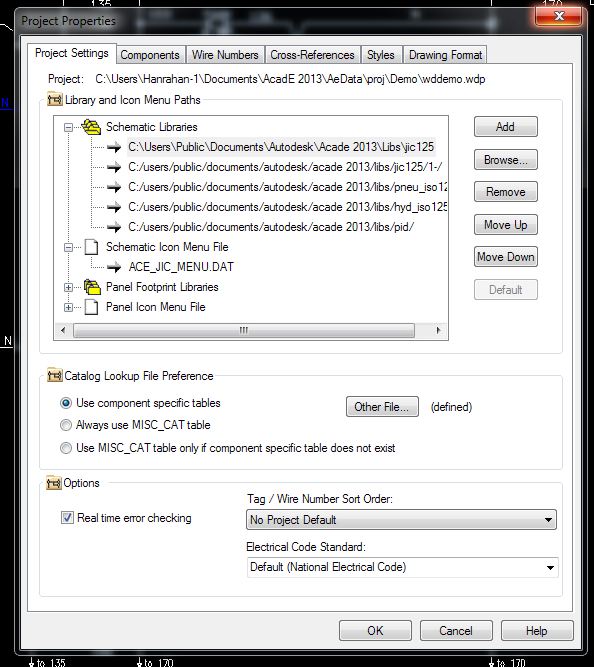Click the Panel Footprint Libraries folder icon
The height and width of the screenshot is (667, 594).
[x=92, y=287]
